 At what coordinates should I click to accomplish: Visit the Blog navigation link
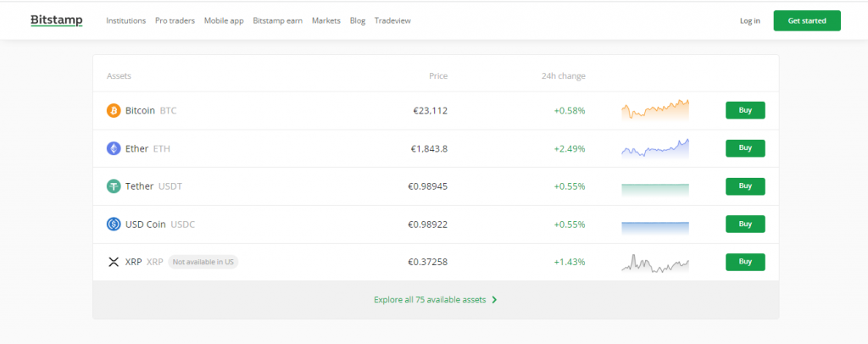point(358,21)
